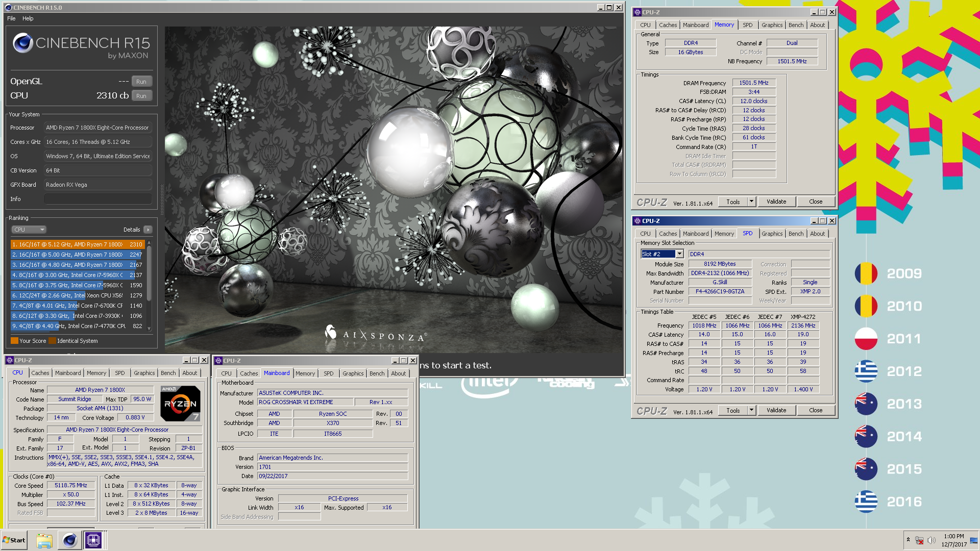This screenshot has width=980, height=551.
Task: Click the Details arrow button in Ranking
Action: click(x=148, y=230)
